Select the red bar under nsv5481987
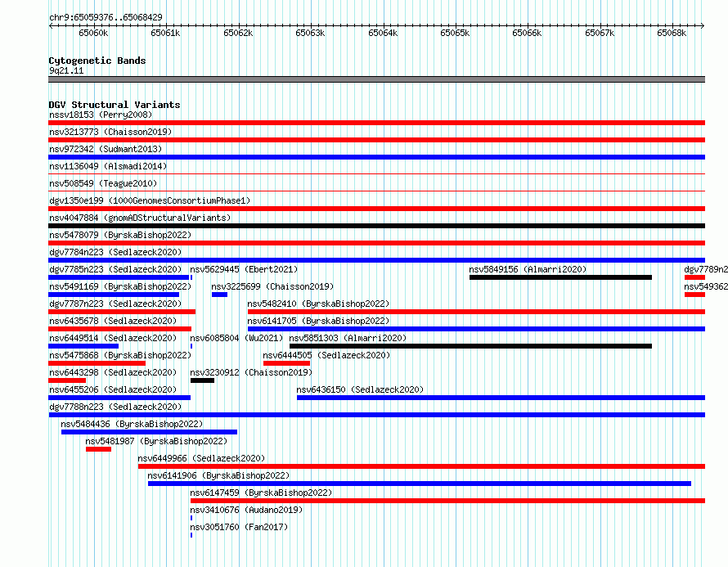Screen dimensions: 728x567 98,449
